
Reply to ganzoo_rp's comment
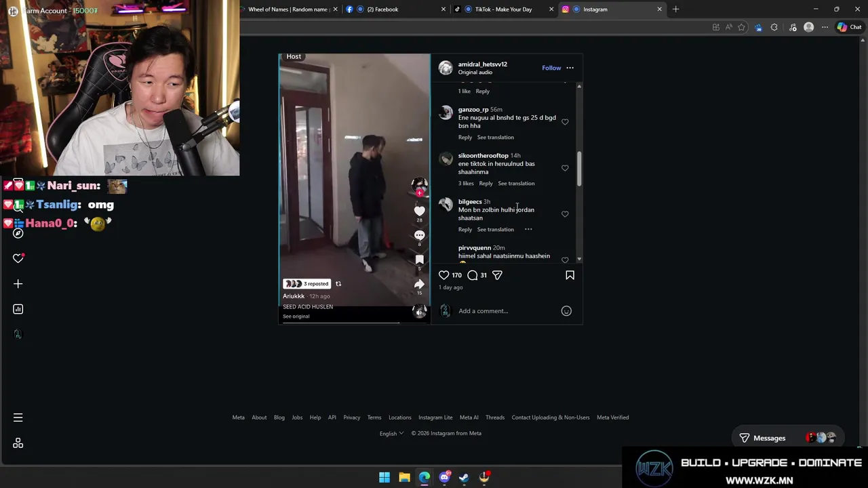click(x=465, y=138)
